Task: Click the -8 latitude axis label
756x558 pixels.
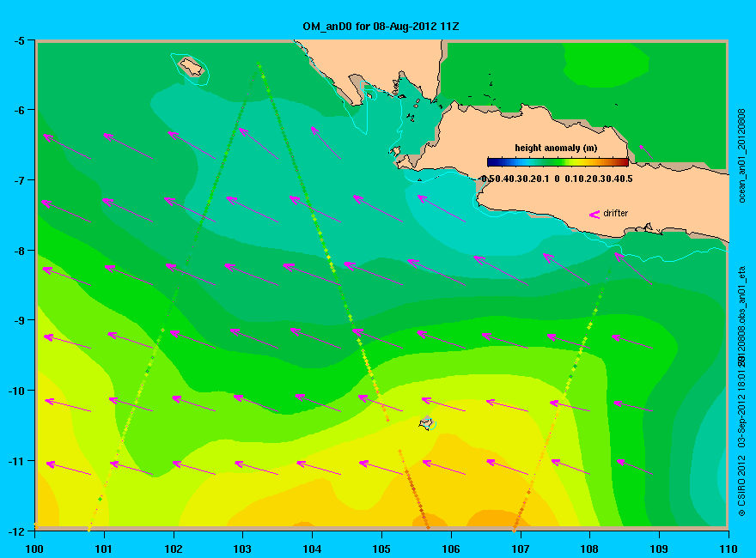Action: click(x=19, y=251)
